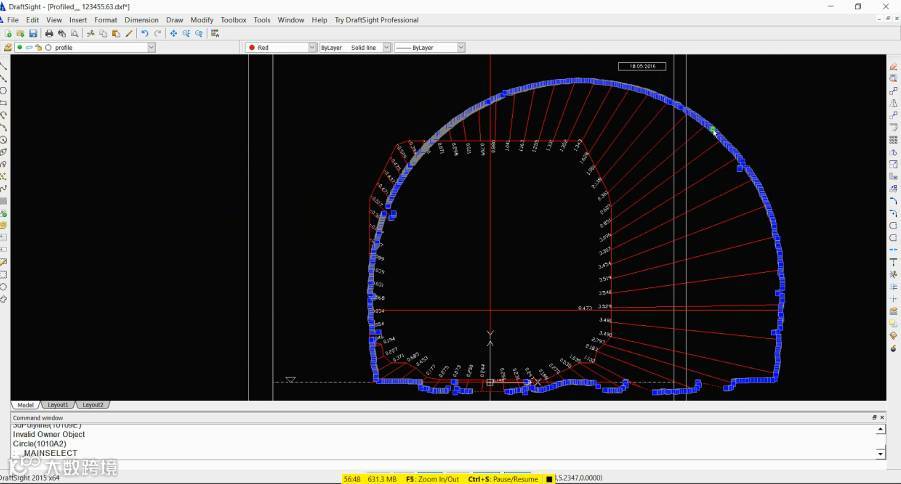The width and height of the screenshot is (901, 484).
Task: Click the Properties icon after zoom tools
Action: point(215,33)
